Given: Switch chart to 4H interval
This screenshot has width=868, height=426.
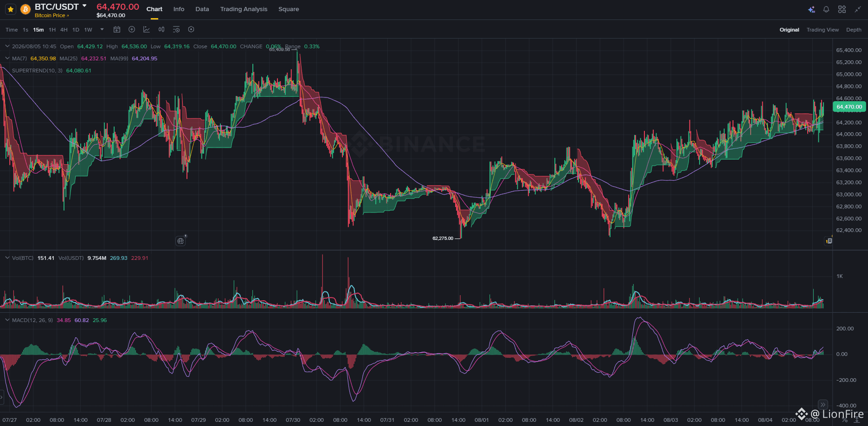Looking at the screenshot, I should point(64,30).
